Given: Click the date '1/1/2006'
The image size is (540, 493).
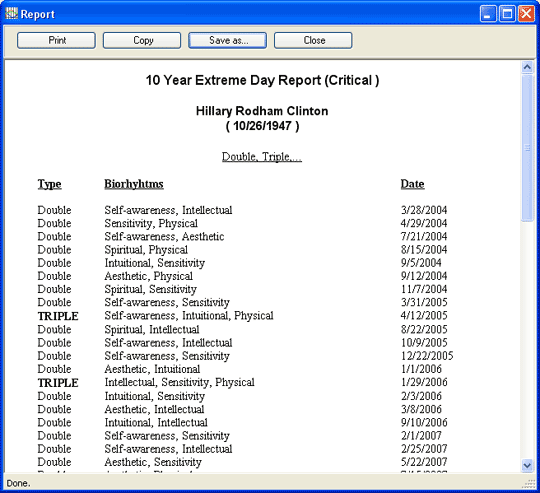Looking at the screenshot, I should tap(421, 369).
